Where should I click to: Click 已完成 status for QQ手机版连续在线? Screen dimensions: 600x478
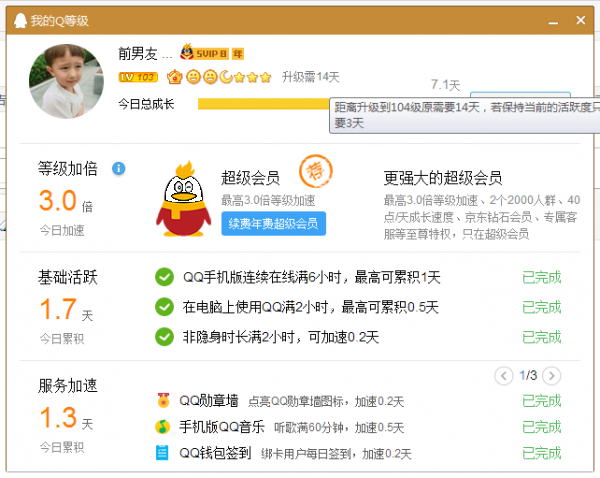click(x=542, y=277)
